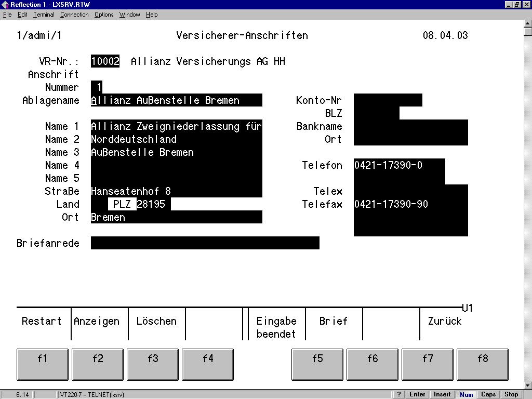The width and height of the screenshot is (532, 399).
Task: Click the Stop status bar button
Action: [x=511, y=394]
